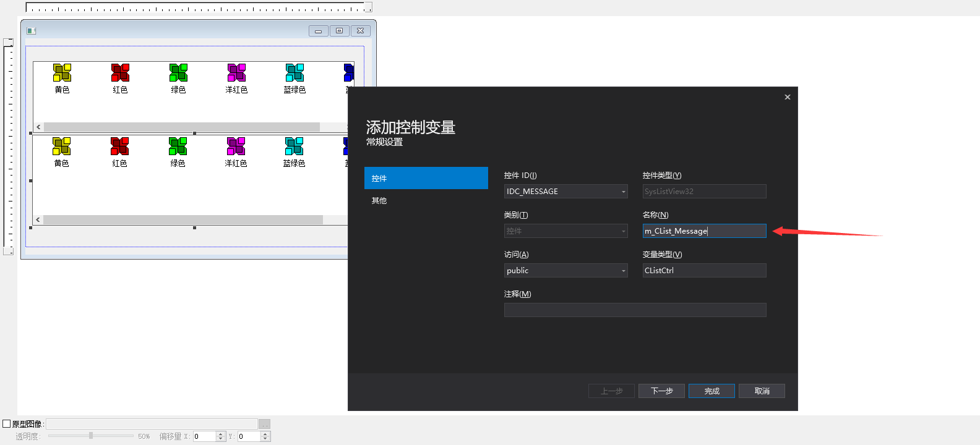
Task: Minimize the dialog preview window
Action: 318,31
